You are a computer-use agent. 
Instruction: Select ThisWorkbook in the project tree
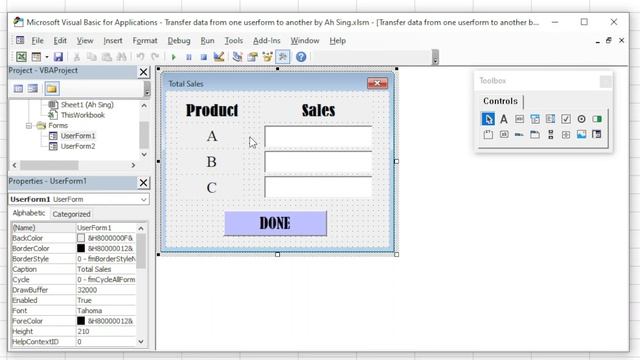[82, 115]
